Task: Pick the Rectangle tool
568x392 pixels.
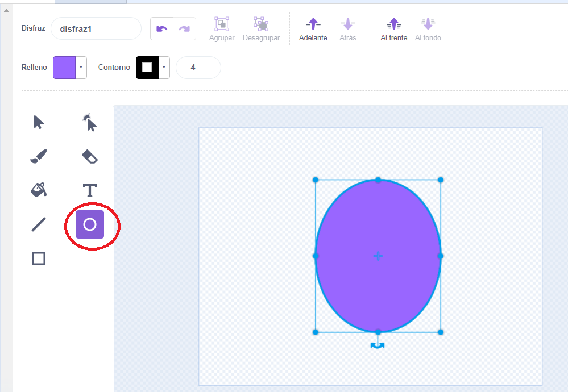Action: click(39, 259)
